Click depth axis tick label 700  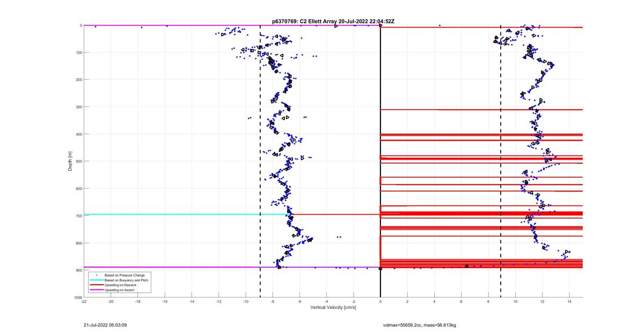pyautogui.click(x=78, y=216)
